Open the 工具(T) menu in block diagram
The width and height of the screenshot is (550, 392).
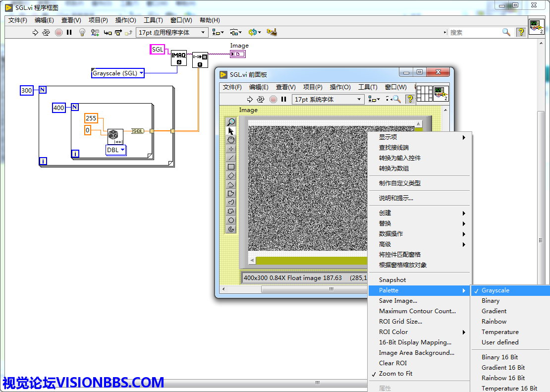tap(153, 20)
